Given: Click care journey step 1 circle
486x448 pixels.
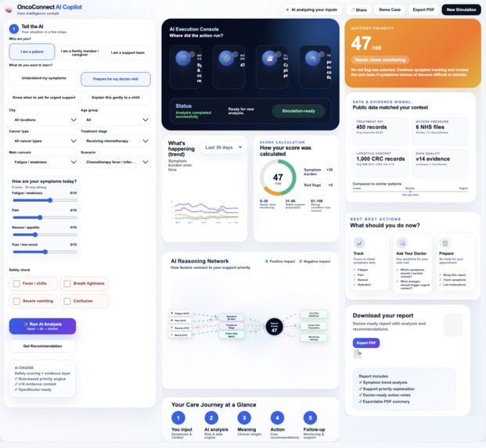Looking at the screenshot, I should coord(178,418).
